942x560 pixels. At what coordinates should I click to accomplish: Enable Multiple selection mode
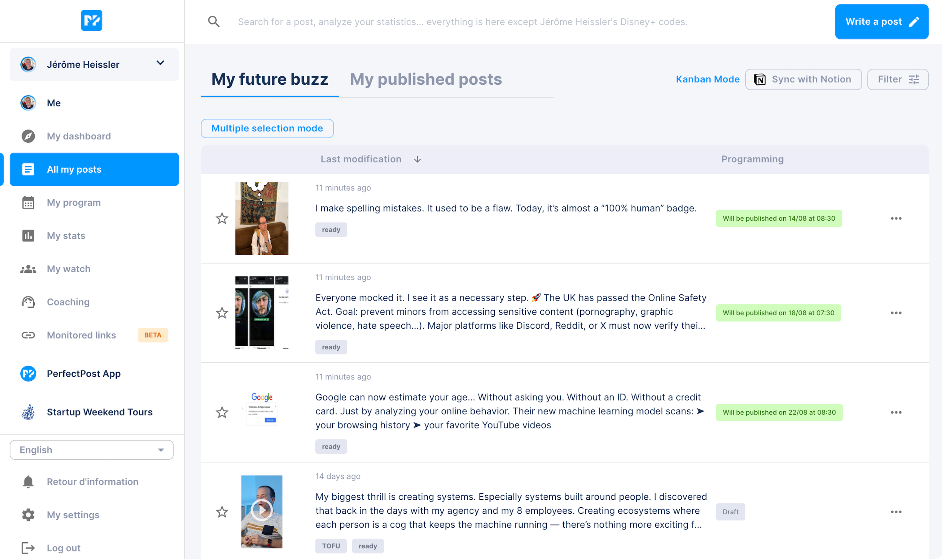(267, 128)
